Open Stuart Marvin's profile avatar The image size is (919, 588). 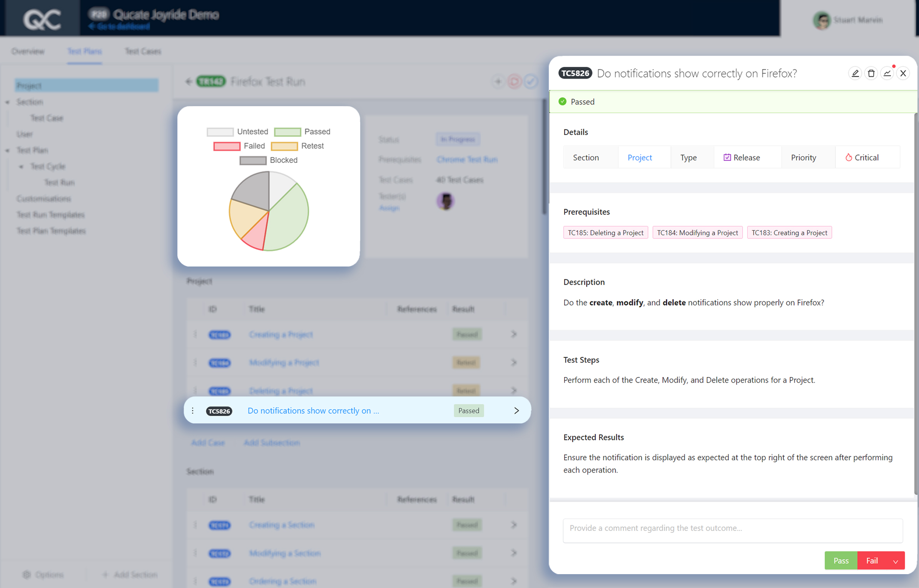[x=822, y=20]
